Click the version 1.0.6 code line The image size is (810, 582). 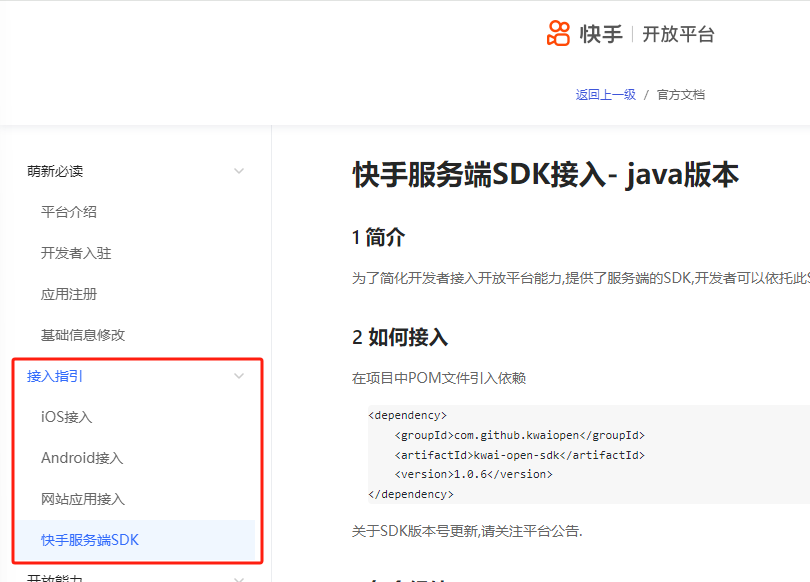474,474
